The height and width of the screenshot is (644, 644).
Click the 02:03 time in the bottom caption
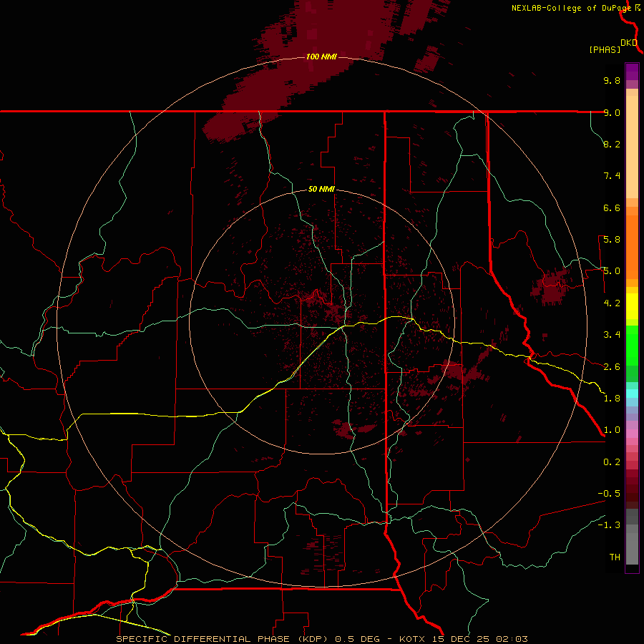tap(512, 639)
